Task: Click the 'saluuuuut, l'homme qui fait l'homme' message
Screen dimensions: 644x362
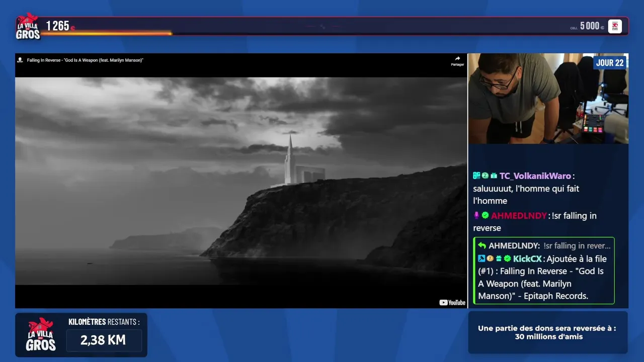Action: pyautogui.click(x=526, y=195)
